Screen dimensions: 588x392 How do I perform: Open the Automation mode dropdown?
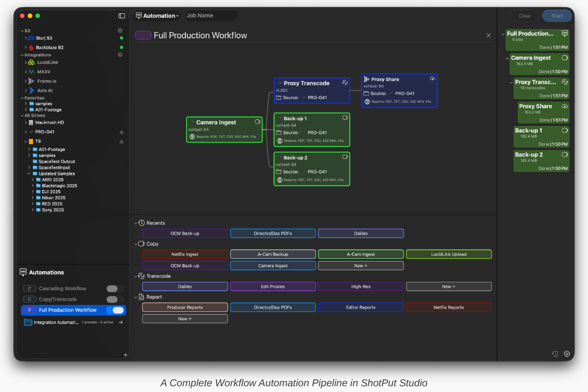(157, 16)
